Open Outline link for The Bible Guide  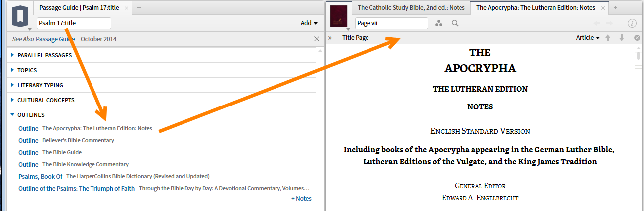tap(28, 152)
